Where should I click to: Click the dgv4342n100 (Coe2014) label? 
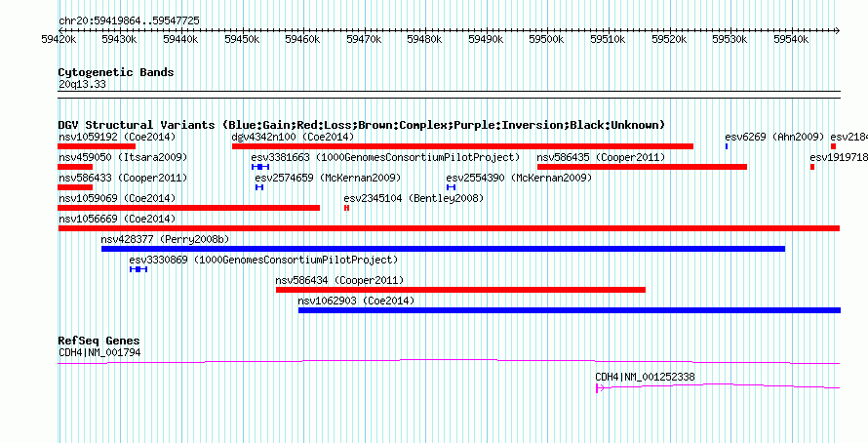pos(293,137)
